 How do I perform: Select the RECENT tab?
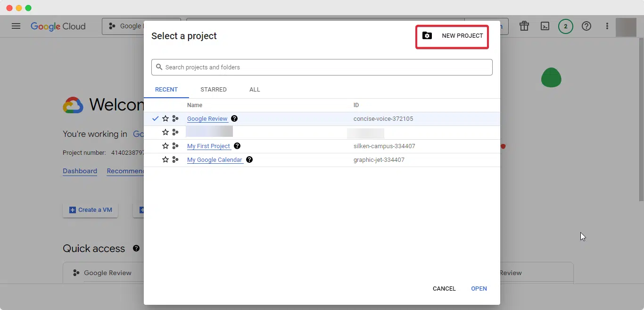166,90
